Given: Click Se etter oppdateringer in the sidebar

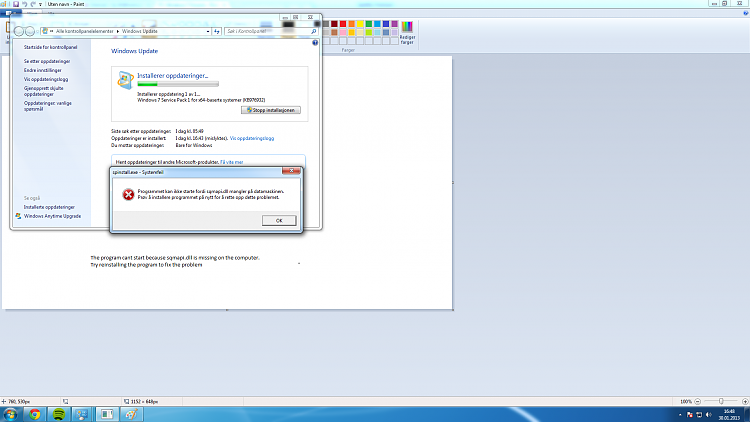Looking at the screenshot, I should pos(47,61).
